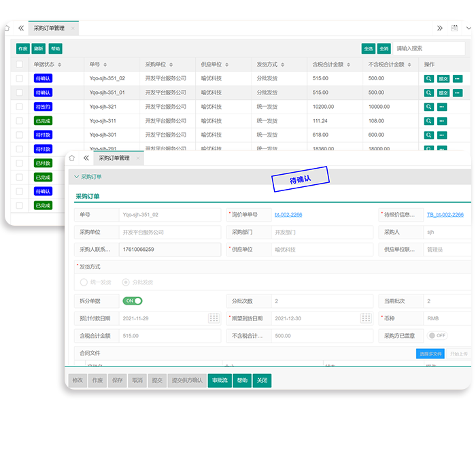Image resolution: width=476 pixels, height=476 pixels.
Task: Check the row checkbox for Yqo-sjh-311
Action: 20,120
